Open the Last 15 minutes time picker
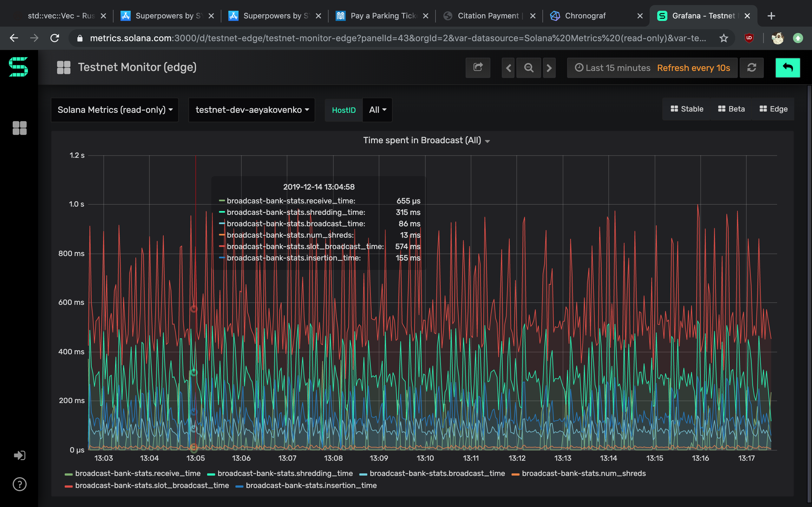Viewport: 812px width, 507px height. 613,68
